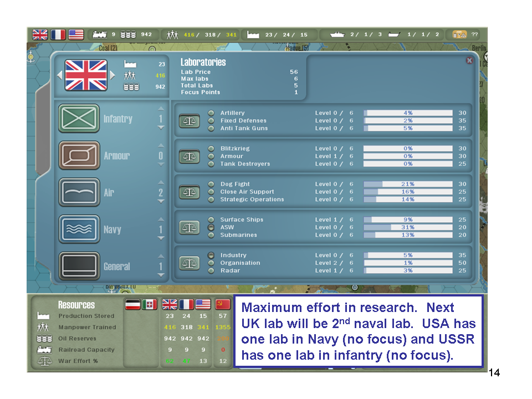Click the weather icon at top right
The height and width of the screenshot is (399, 532).
(x=460, y=34)
